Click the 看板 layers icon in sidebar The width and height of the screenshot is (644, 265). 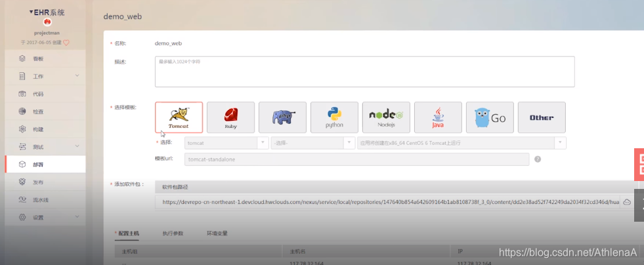coord(22,58)
